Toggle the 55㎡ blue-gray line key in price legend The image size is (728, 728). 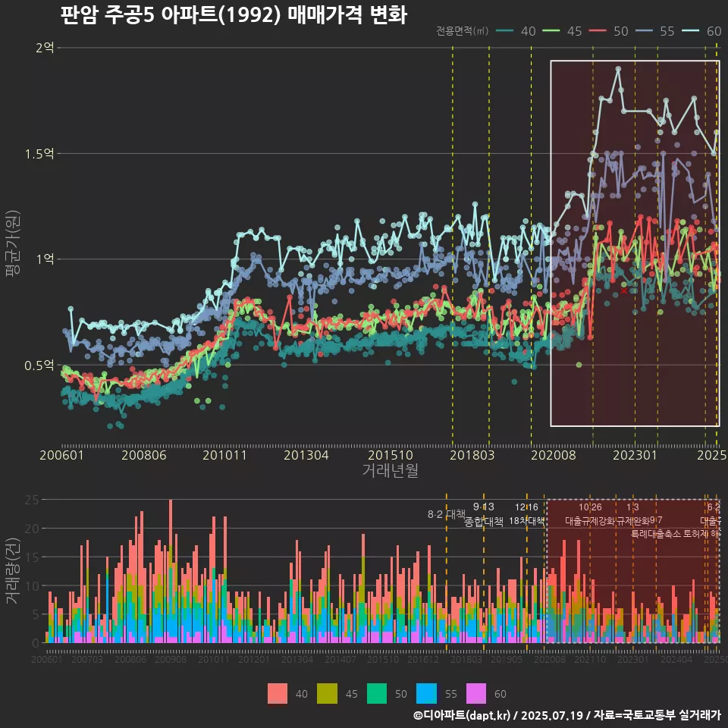coord(644,31)
